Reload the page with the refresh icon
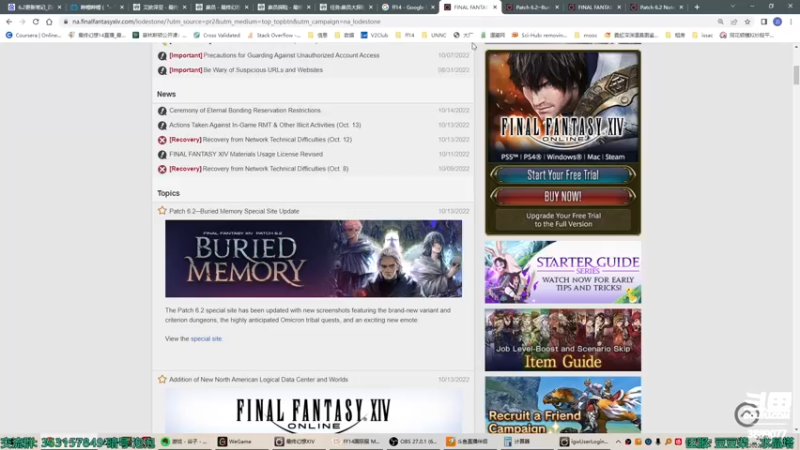 pyautogui.click(x=36, y=22)
